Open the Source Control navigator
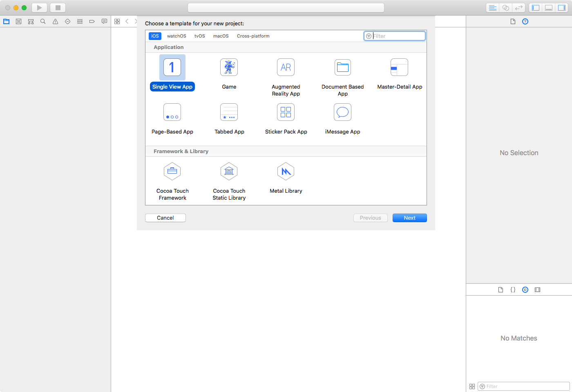Screen dimensions: 572x392 click(x=18, y=21)
